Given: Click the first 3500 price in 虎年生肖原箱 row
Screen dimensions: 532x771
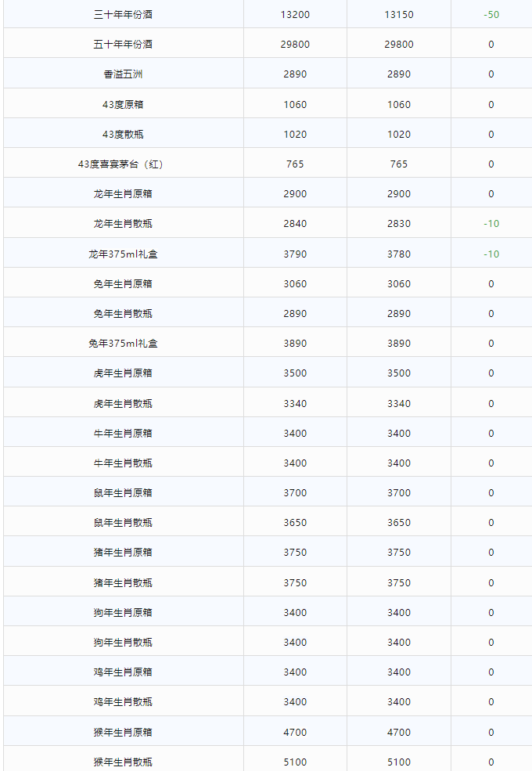Looking at the screenshot, I should tap(295, 373).
